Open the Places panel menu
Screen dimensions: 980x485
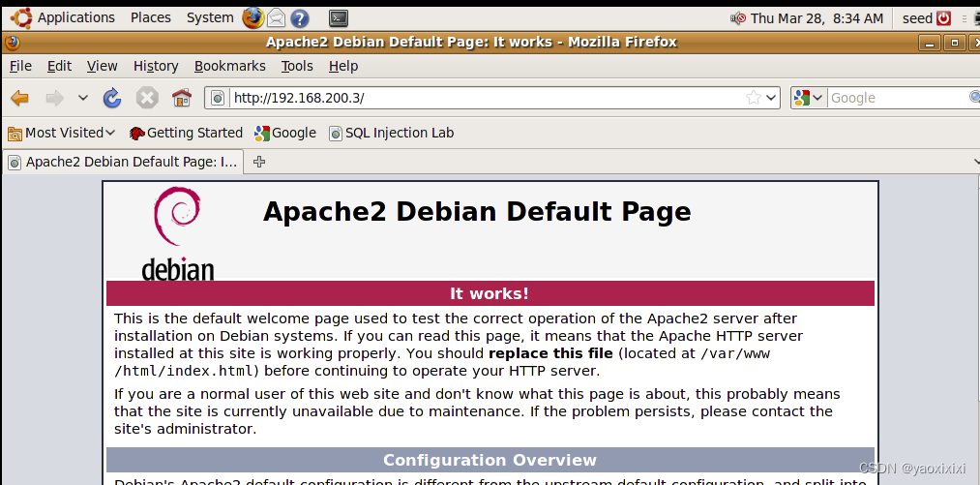(x=151, y=18)
